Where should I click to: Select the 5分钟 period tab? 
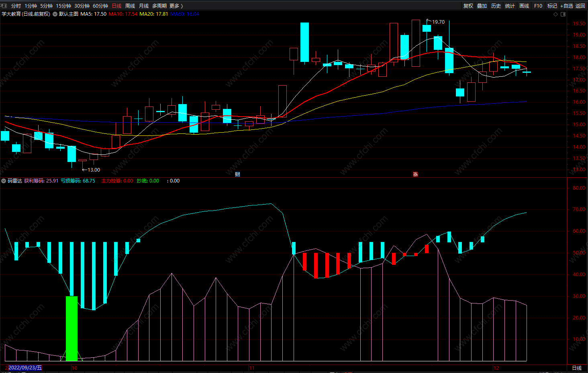[x=46, y=6]
